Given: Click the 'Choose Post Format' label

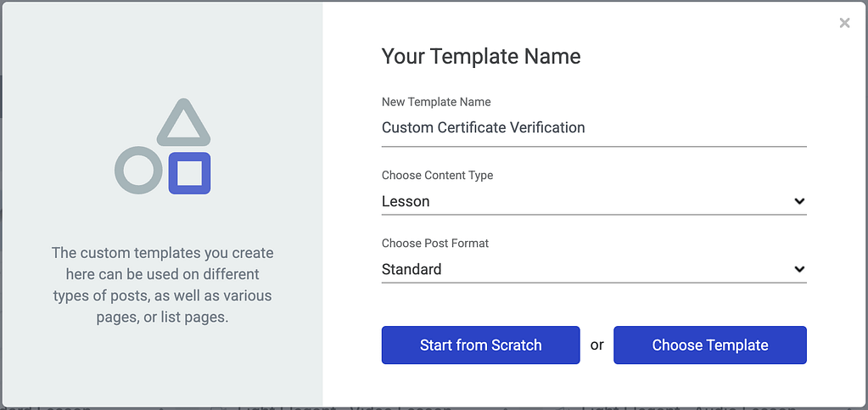Looking at the screenshot, I should click(x=435, y=243).
